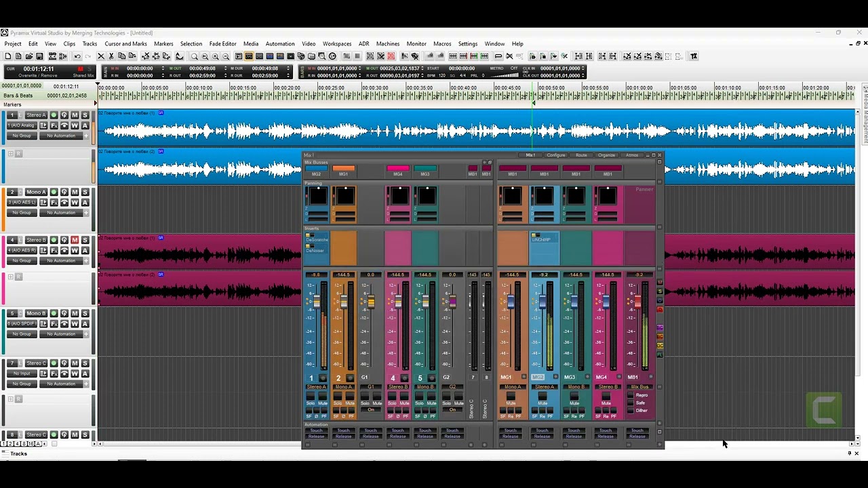Save the project with the floppy disk icon
The height and width of the screenshot is (488, 868).
point(39,56)
